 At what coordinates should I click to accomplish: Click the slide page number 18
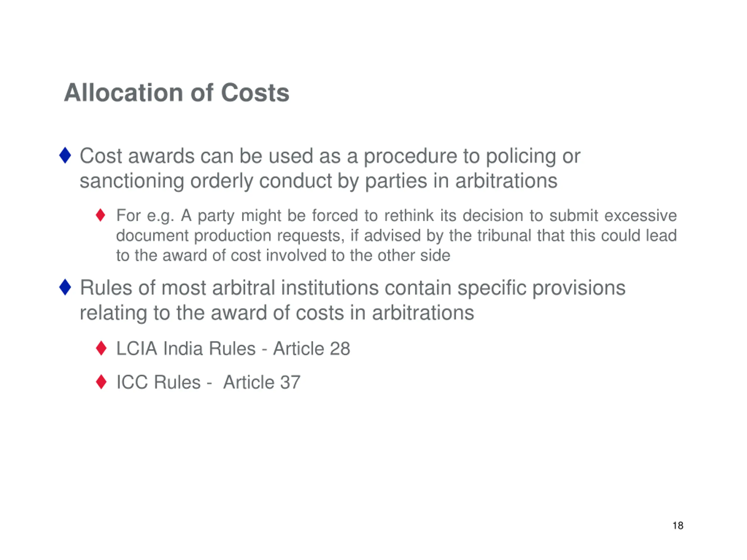coord(678,526)
